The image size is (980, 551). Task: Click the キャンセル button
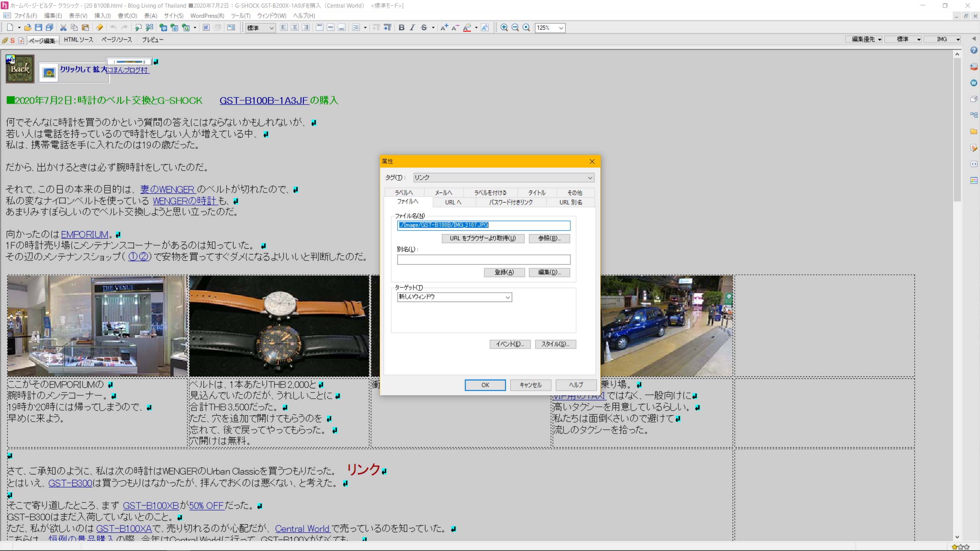pos(531,385)
